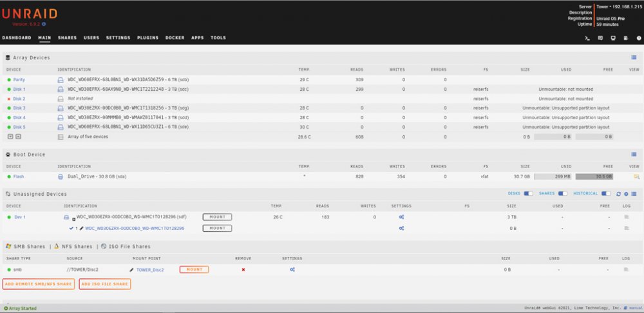Open the Users page

pos(91,38)
